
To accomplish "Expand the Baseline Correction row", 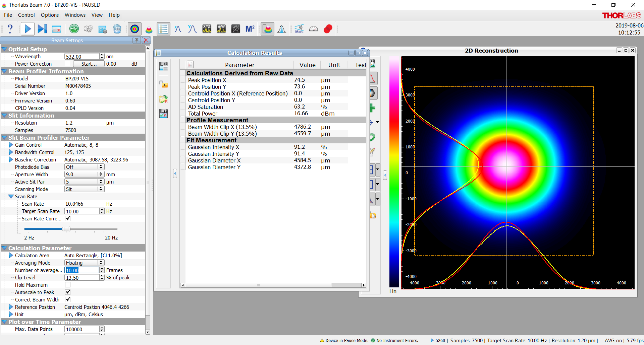I will click(x=11, y=160).
